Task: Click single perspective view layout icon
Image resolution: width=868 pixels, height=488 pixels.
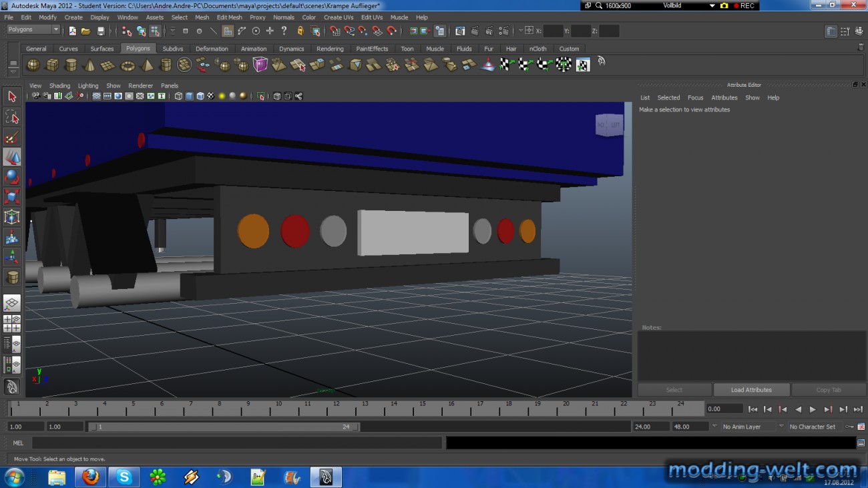Action: 12,304
